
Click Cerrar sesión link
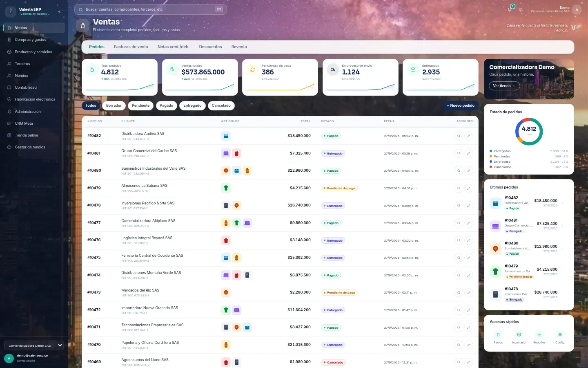pos(26,361)
